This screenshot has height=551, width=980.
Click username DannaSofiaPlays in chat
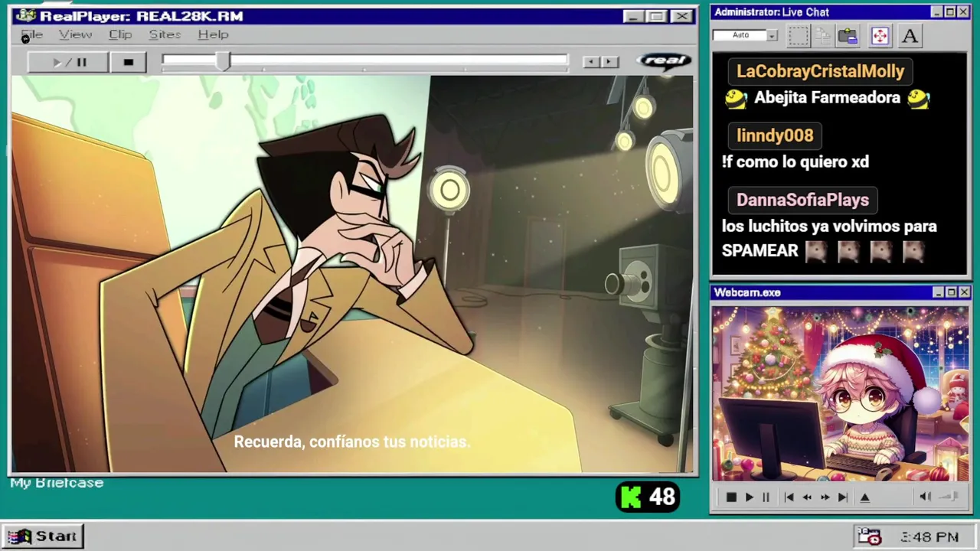tap(802, 200)
